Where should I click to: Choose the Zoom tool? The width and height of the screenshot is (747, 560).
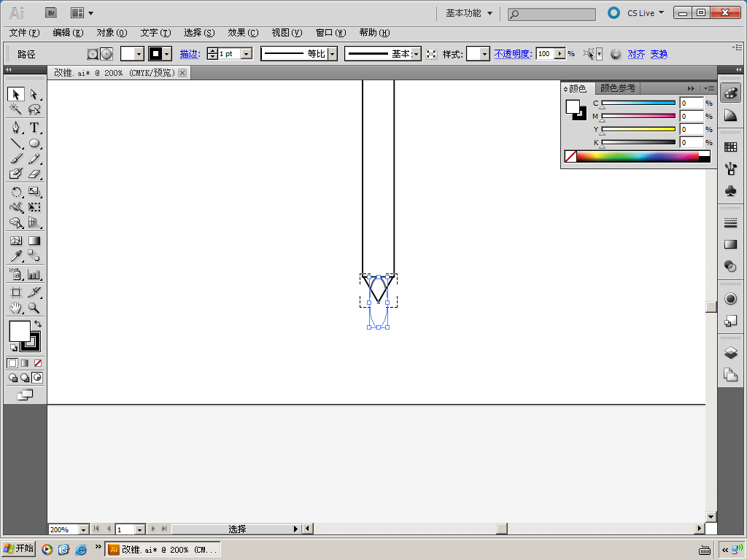[34, 308]
